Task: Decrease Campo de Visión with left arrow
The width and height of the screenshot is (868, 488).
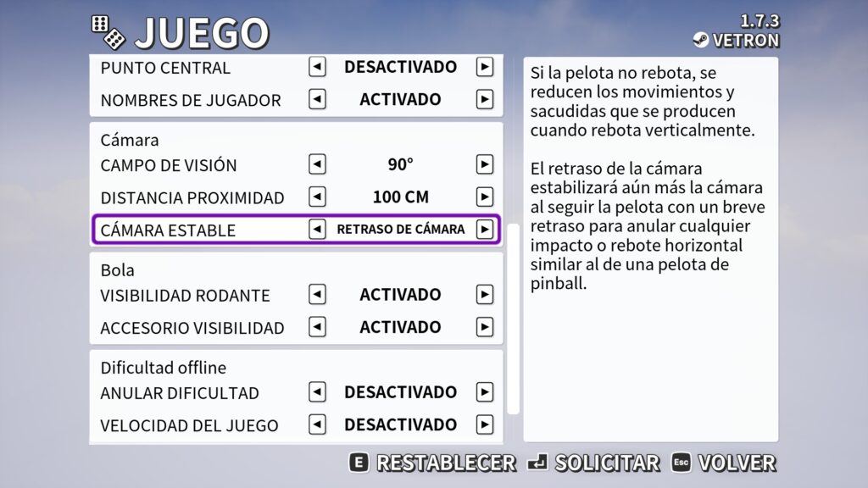Action: pos(317,164)
